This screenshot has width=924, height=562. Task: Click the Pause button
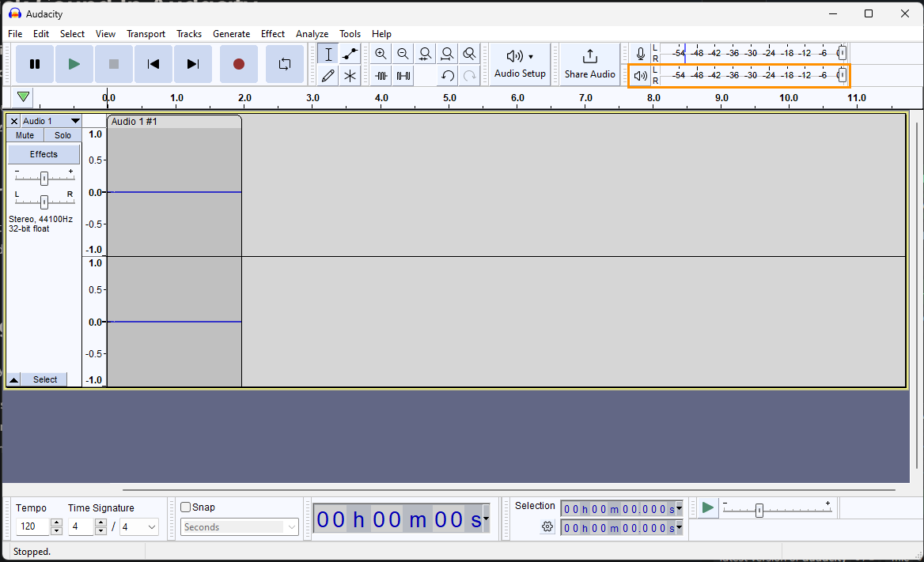tap(35, 63)
